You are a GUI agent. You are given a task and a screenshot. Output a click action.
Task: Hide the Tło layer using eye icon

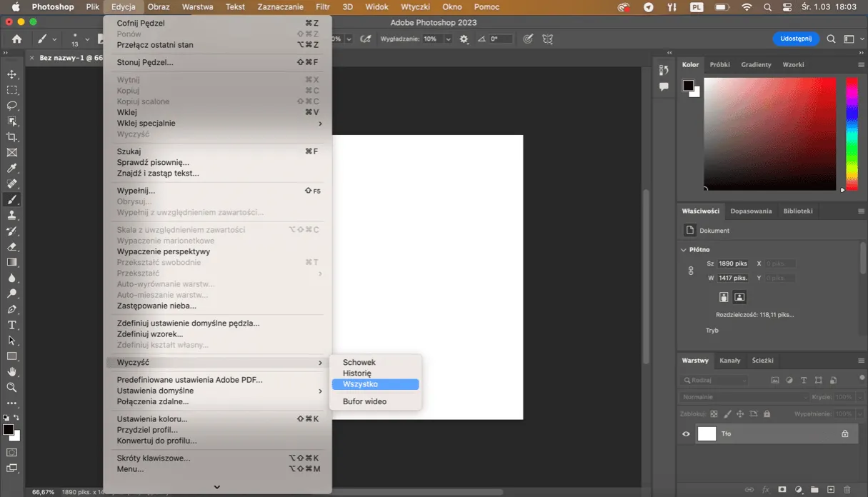[686, 433]
